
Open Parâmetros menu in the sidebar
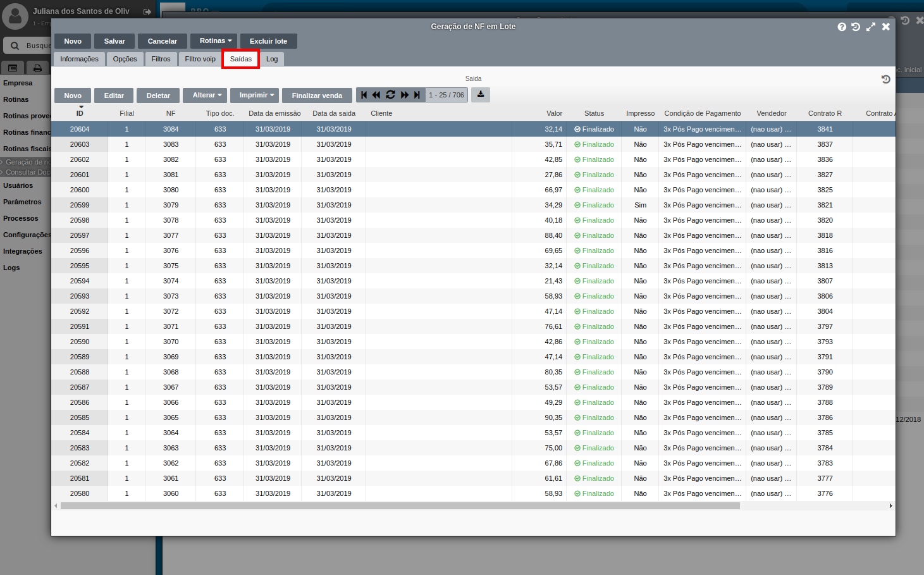click(22, 202)
